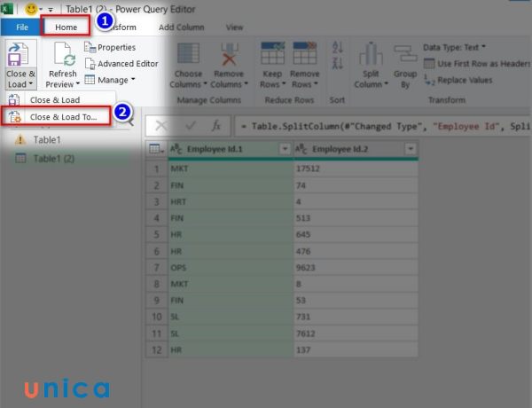Open the Employee Id.2 column filter dropdown

pos(409,149)
